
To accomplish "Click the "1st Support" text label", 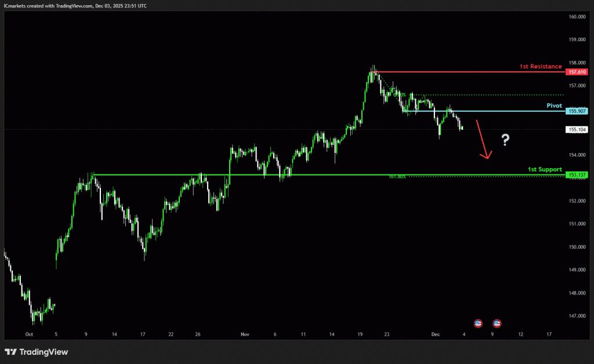I will 544,169.
